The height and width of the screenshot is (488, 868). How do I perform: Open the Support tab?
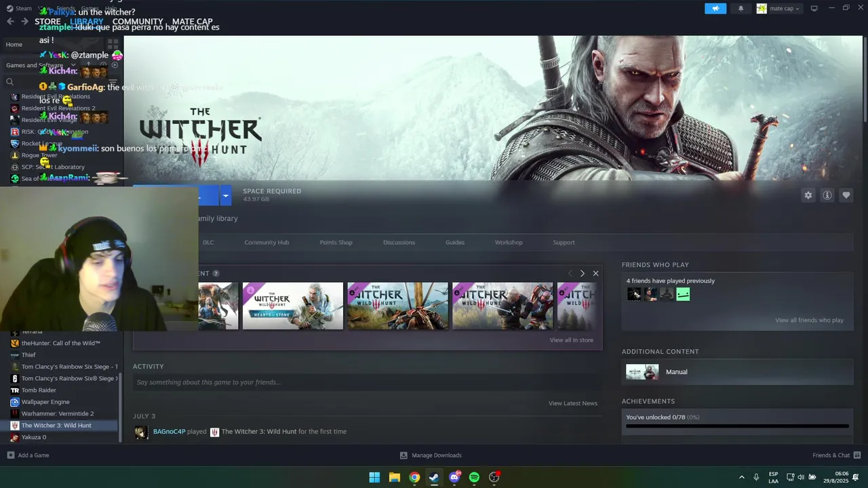[x=564, y=242]
